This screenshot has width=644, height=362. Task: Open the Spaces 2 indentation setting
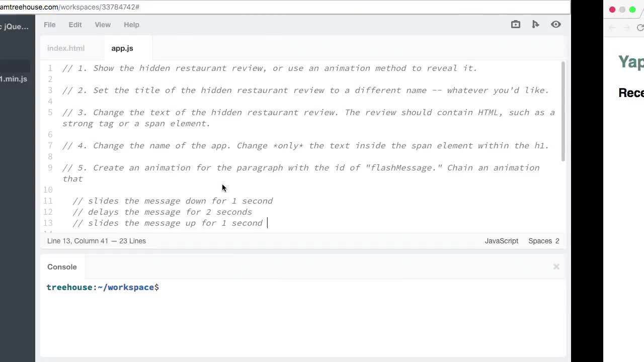pyautogui.click(x=543, y=241)
